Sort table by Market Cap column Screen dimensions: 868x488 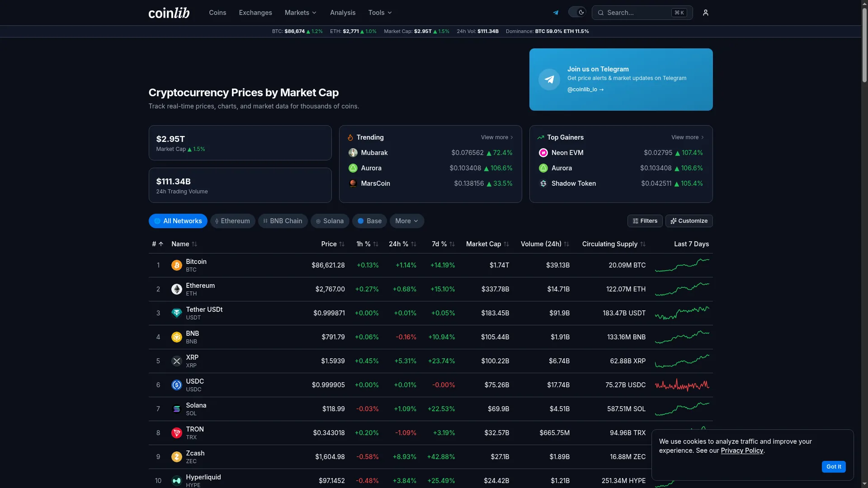pos(488,244)
